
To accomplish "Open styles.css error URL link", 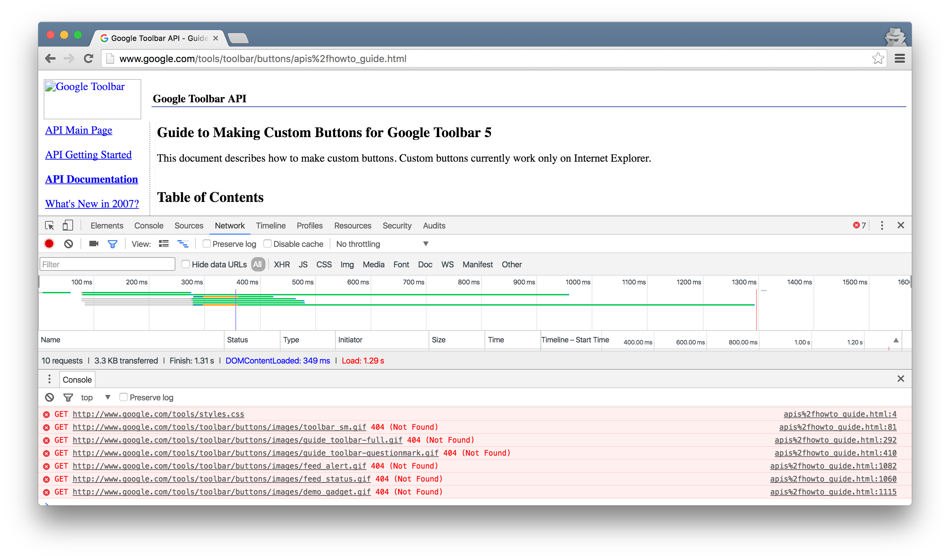I will (x=158, y=414).
